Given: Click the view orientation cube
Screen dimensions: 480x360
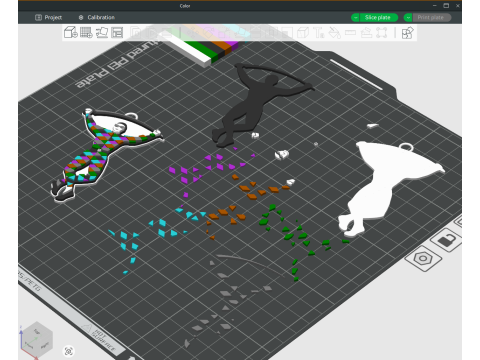Looking at the screenshot, I should (37, 340).
